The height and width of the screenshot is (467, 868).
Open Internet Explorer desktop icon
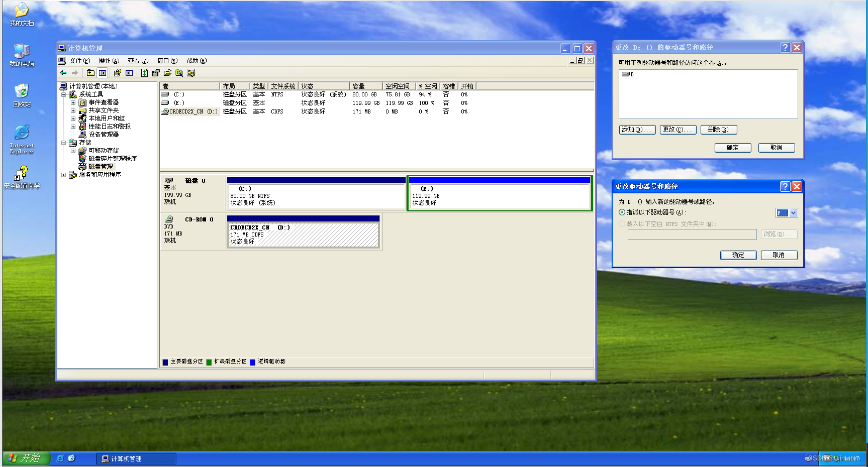point(22,133)
